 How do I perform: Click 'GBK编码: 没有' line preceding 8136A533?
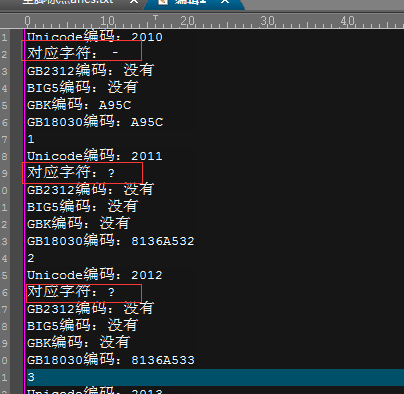click(x=78, y=343)
